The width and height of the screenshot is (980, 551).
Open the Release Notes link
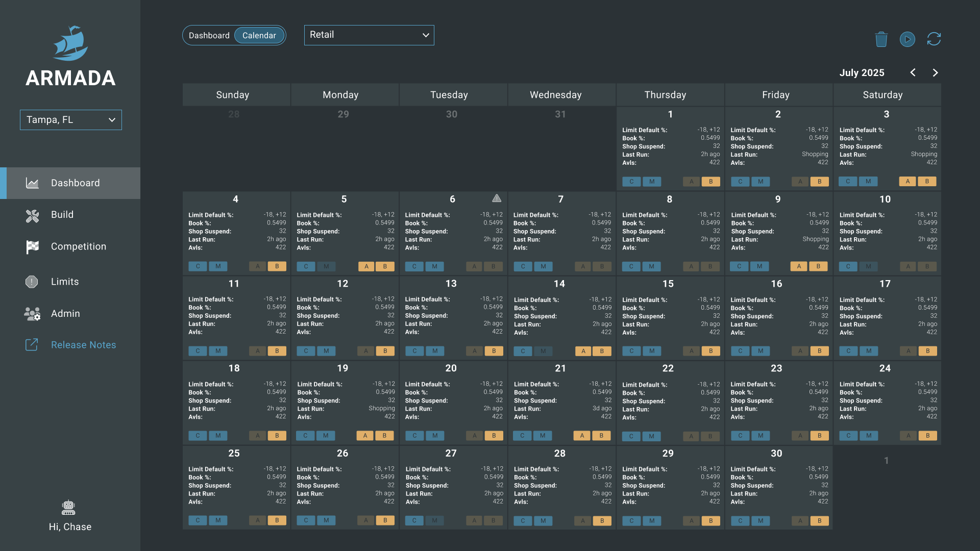[x=83, y=345]
